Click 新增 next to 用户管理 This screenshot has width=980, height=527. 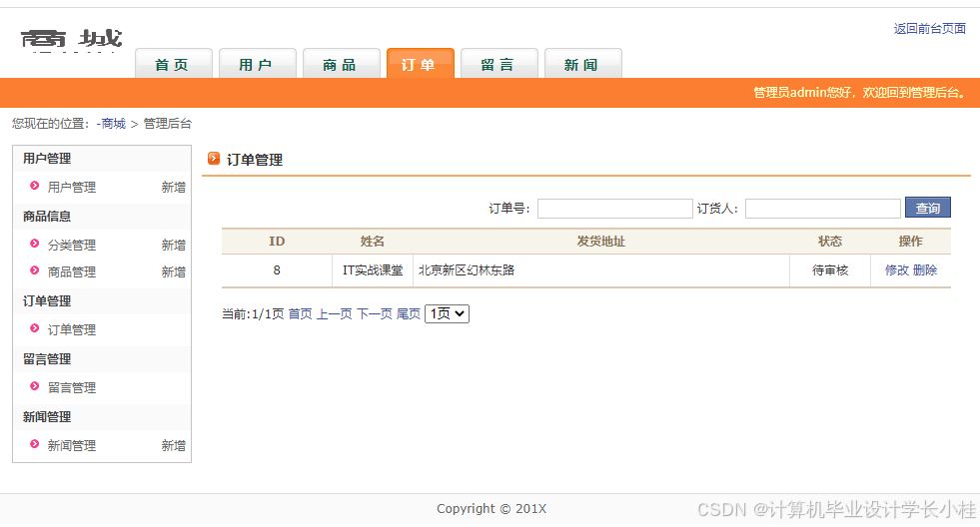[x=173, y=188]
